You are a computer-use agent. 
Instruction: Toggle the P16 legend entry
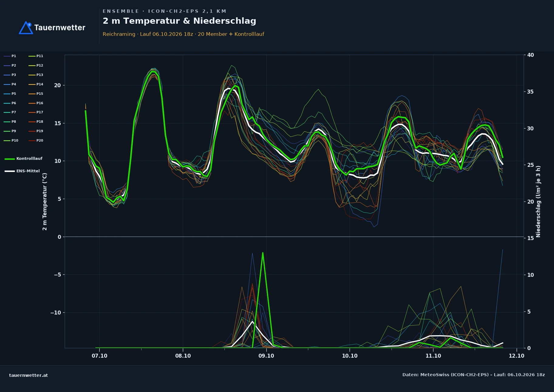point(36,103)
